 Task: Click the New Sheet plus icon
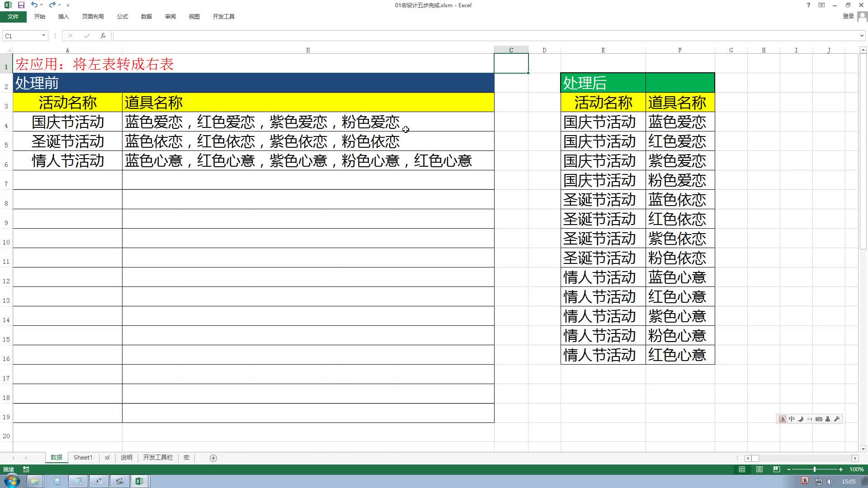(213, 458)
